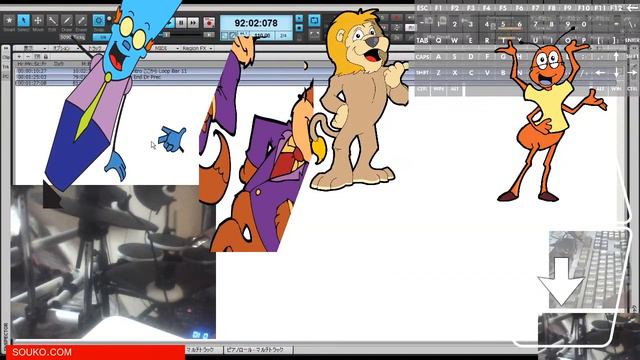
Task: Select the Draw pencil tool
Action: pyautogui.click(x=67, y=20)
